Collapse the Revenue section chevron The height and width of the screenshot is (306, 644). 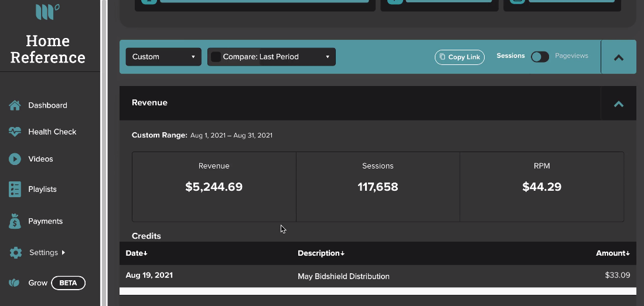click(619, 104)
